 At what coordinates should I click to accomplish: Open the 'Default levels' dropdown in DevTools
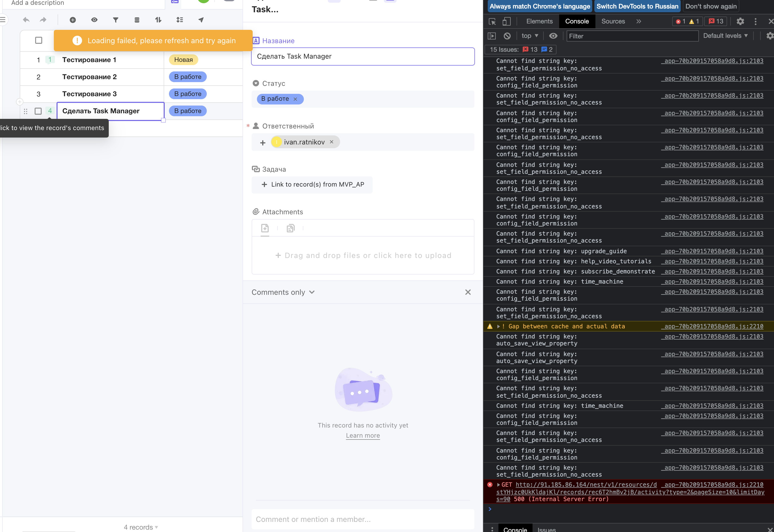(725, 36)
